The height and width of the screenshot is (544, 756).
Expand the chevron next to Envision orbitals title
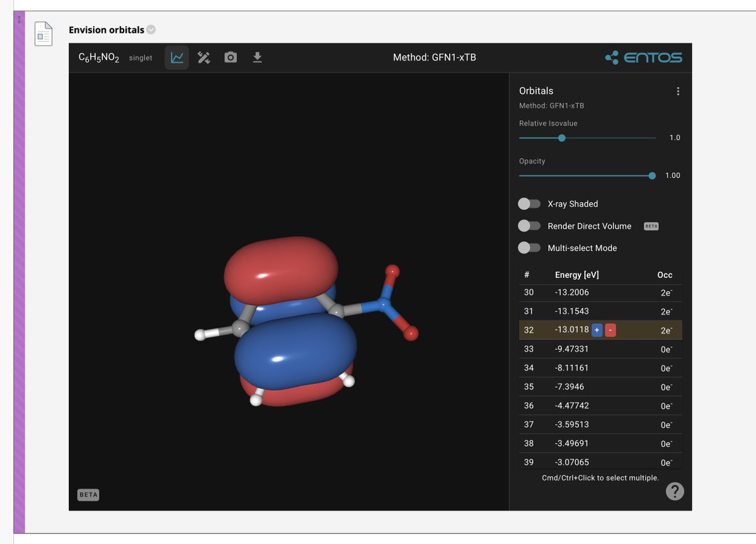pyautogui.click(x=149, y=29)
